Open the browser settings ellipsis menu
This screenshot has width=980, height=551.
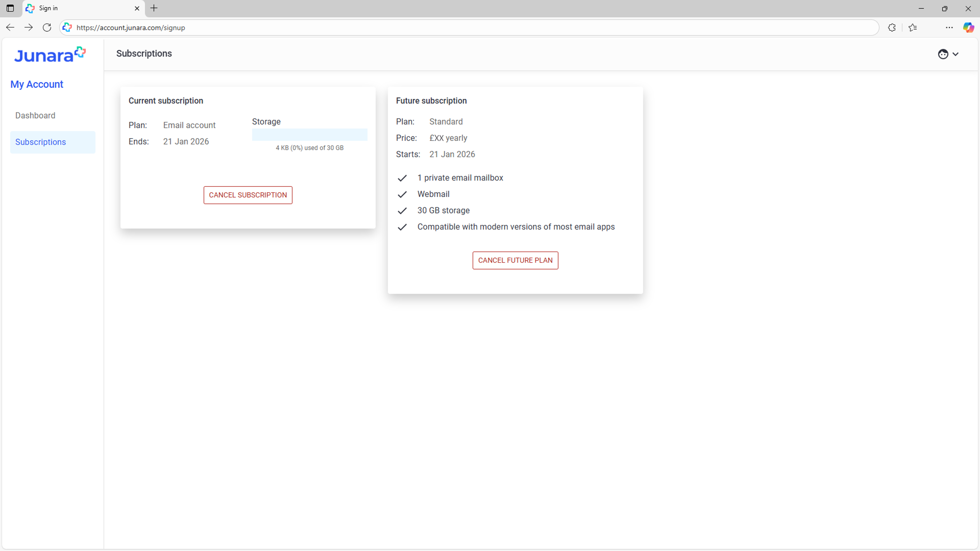949,27
